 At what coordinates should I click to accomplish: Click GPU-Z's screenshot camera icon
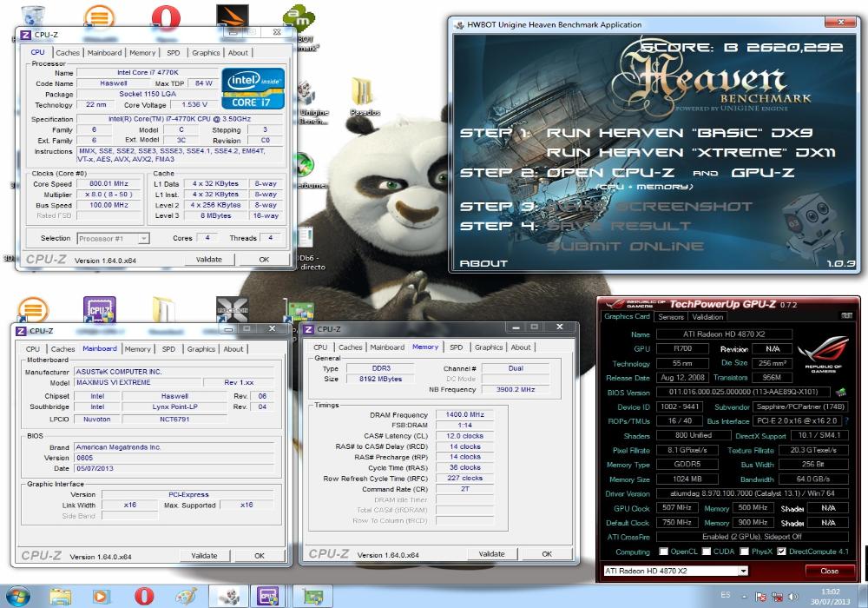(x=847, y=315)
